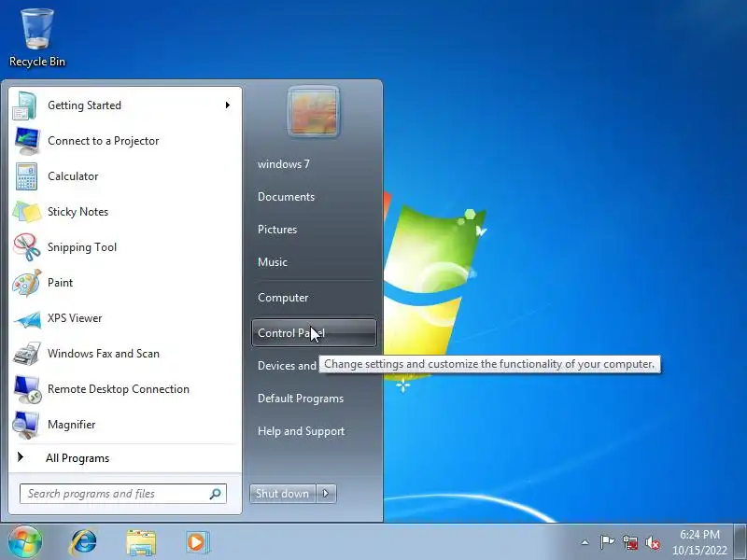Open Control Panel
This screenshot has width=747, height=560.
[314, 332]
